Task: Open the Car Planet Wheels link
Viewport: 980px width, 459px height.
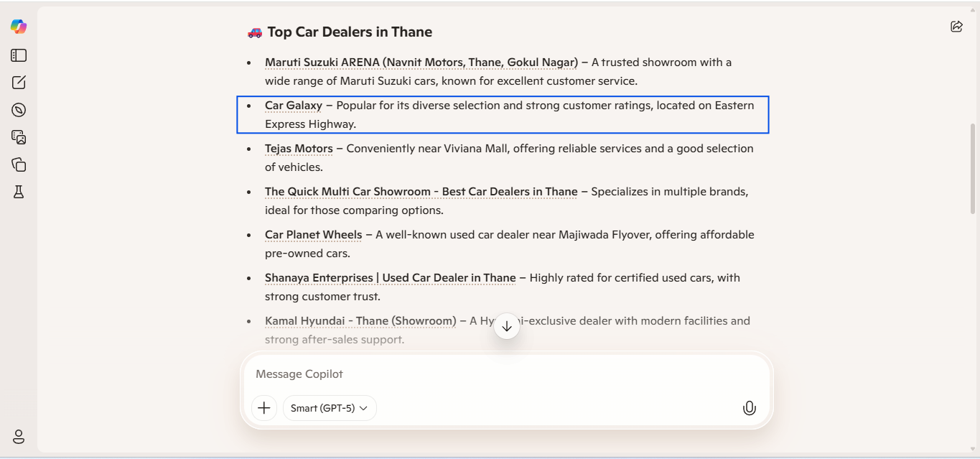Action: [313, 234]
